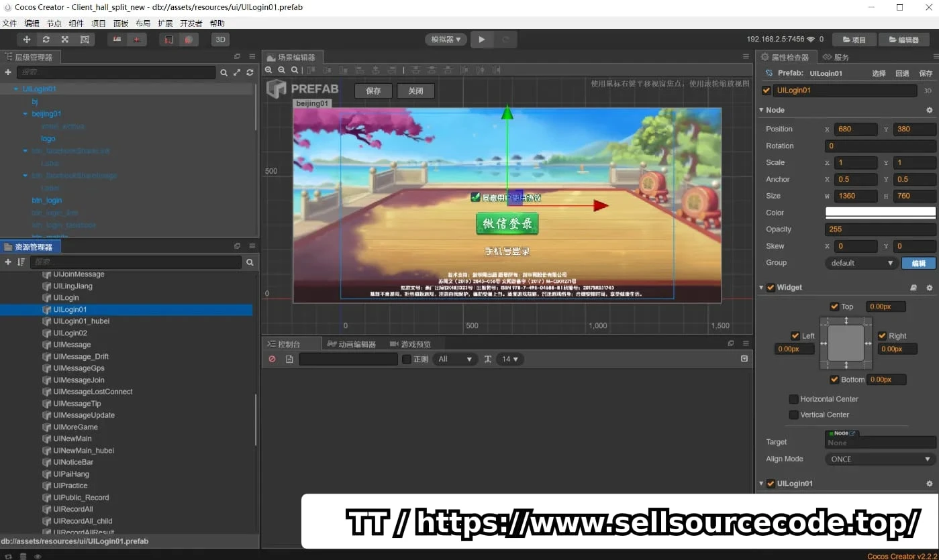
Task: Select the rect transform tool
Action: pyautogui.click(x=85, y=40)
